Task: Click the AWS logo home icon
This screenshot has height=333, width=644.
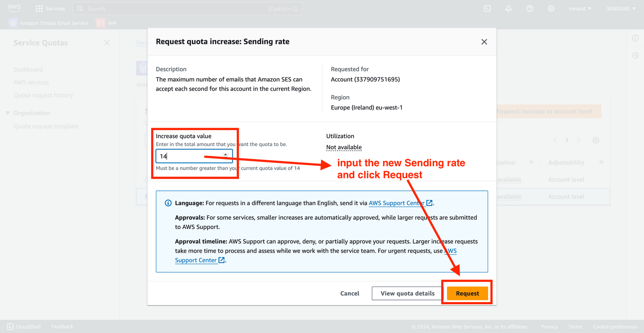Action: (x=14, y=9)
